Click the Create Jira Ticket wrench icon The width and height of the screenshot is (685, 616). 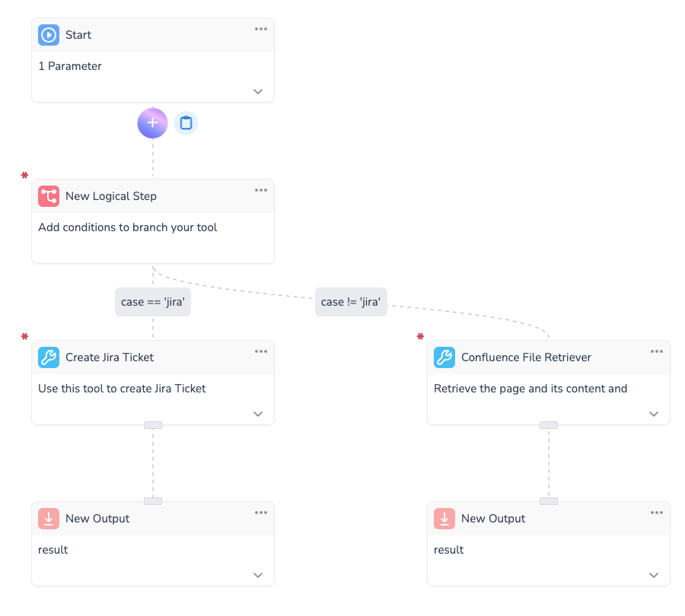[x=49, y=357]
